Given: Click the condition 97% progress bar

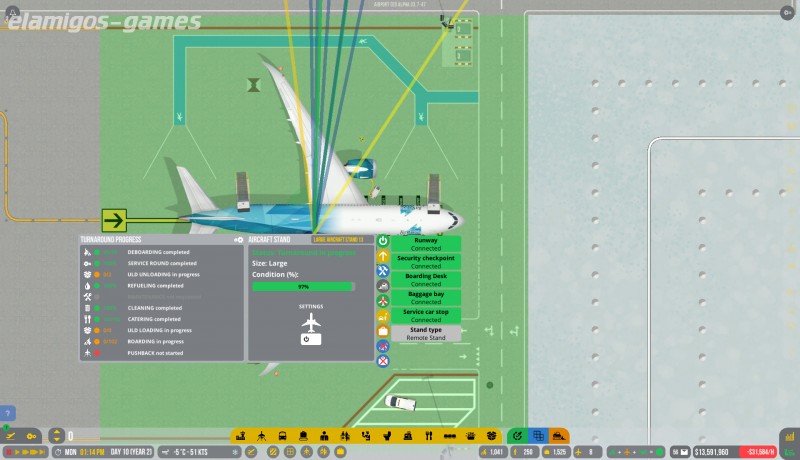Looking at the screenshot, I should (303, 286).
